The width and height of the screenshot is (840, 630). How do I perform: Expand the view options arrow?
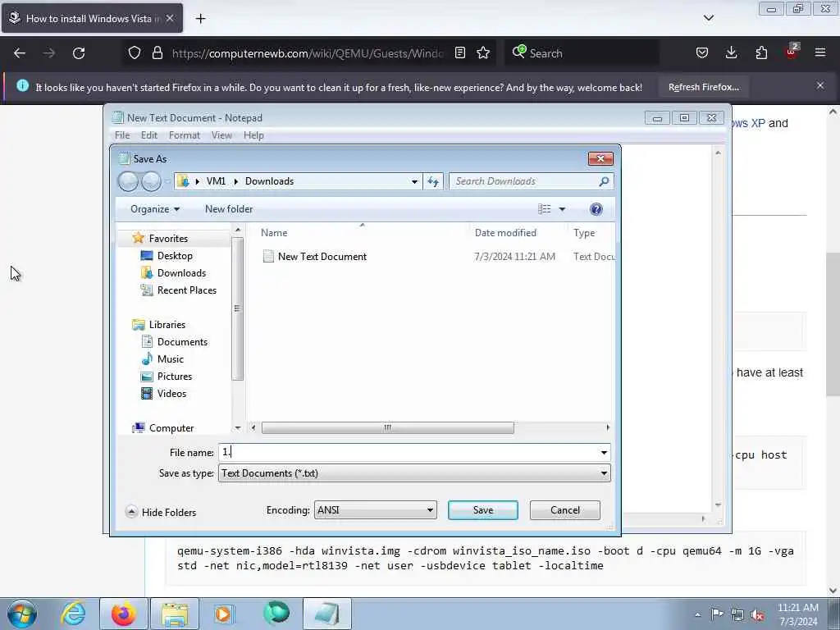click(x=562, y=209)
